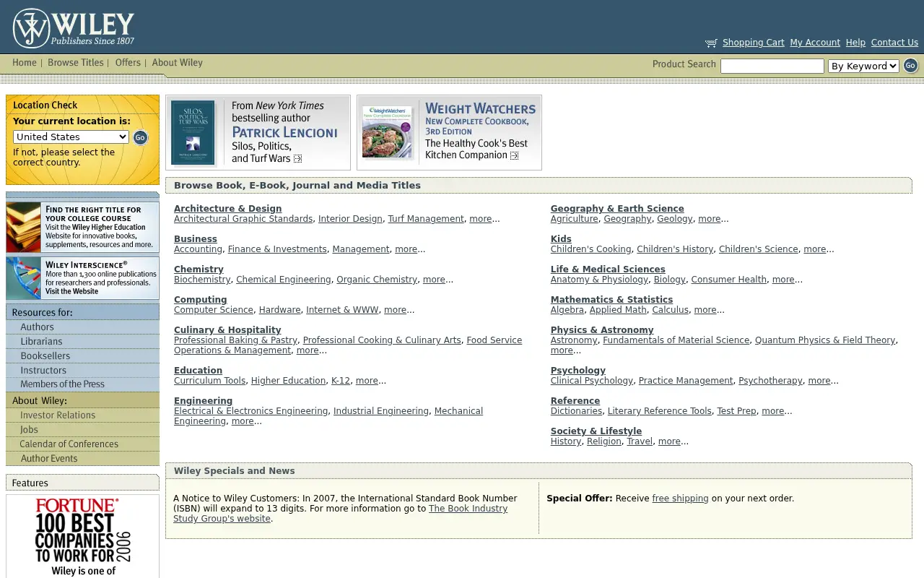Click the Fortune 100 Best Companies image

pos(82,536)
